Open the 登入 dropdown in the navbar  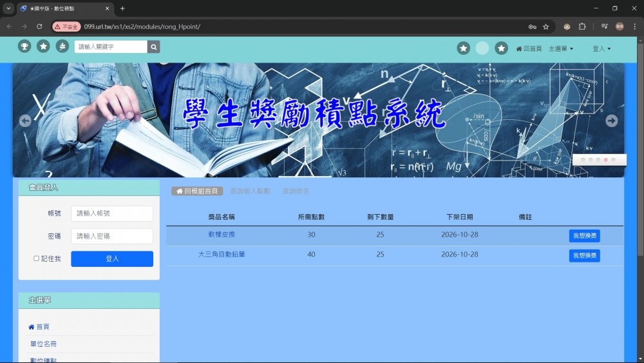601,48
